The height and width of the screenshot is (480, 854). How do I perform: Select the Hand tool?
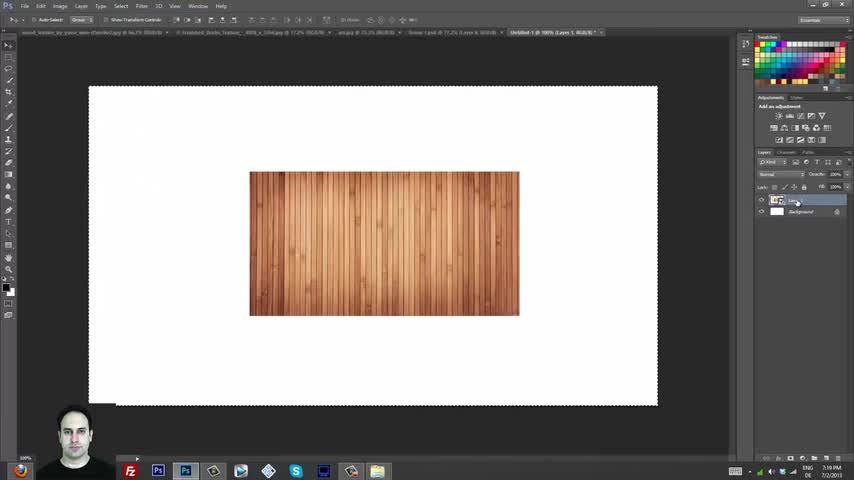8,258
